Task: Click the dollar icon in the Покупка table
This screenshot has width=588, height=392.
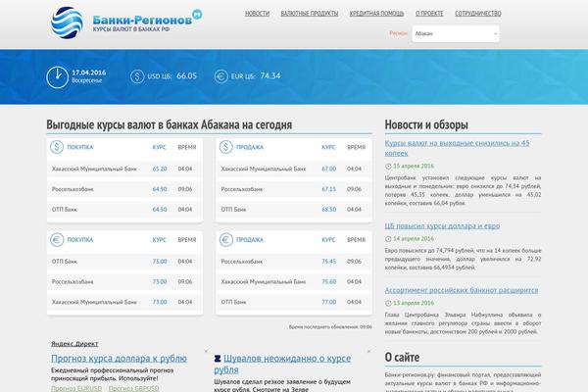Action: 58,146
